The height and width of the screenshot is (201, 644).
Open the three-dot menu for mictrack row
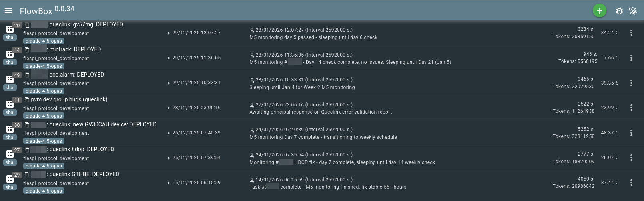pos(631,58)
